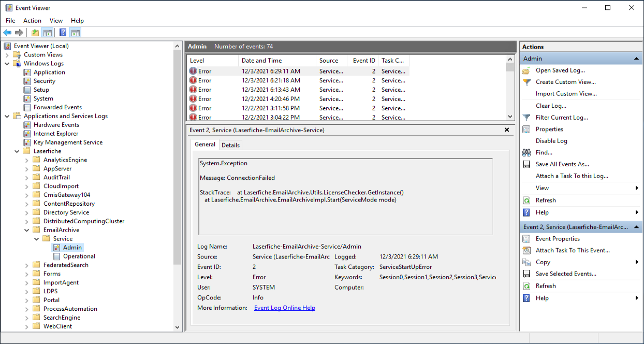Expand the AnalyticsEngine folder node
Screen dimensions: 644x344
coord(27,160)
